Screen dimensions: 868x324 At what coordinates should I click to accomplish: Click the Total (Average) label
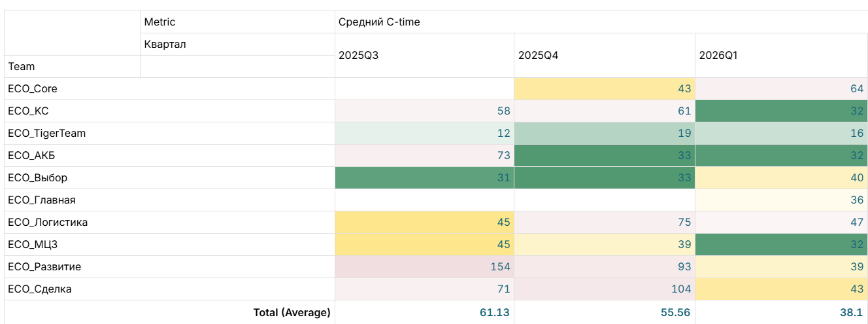292,312
